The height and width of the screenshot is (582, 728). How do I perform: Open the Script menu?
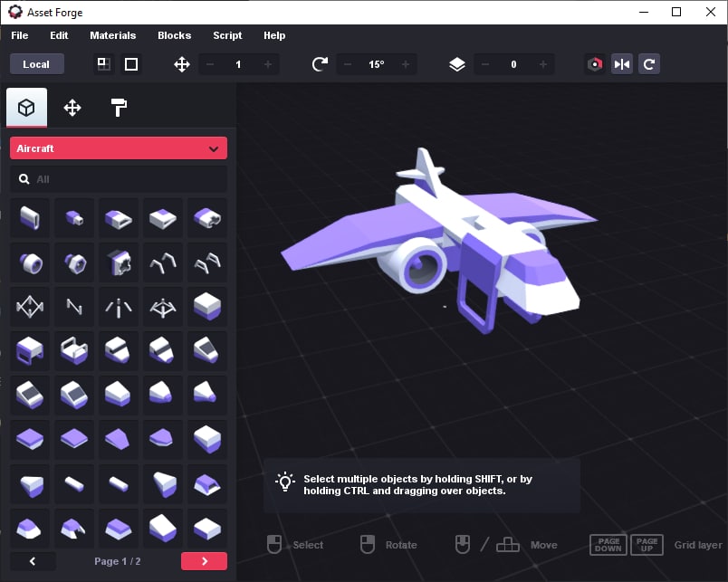(227, 35)
